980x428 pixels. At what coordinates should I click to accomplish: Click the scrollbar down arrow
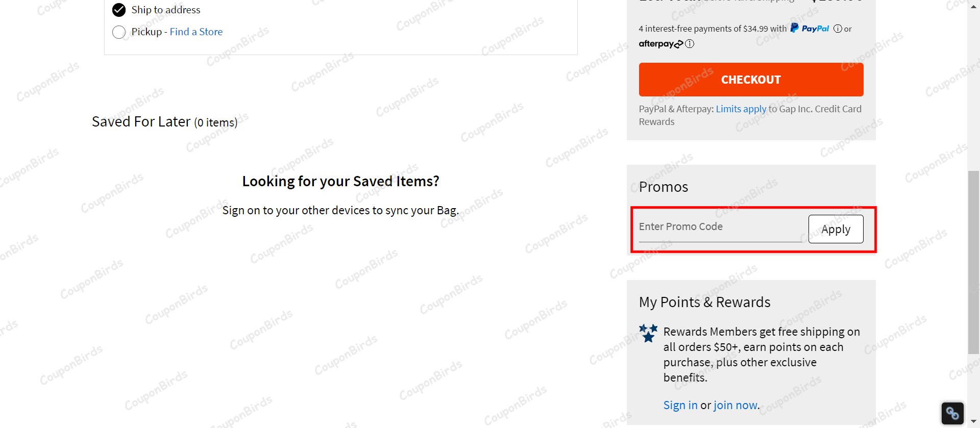[x=974, y=423]
